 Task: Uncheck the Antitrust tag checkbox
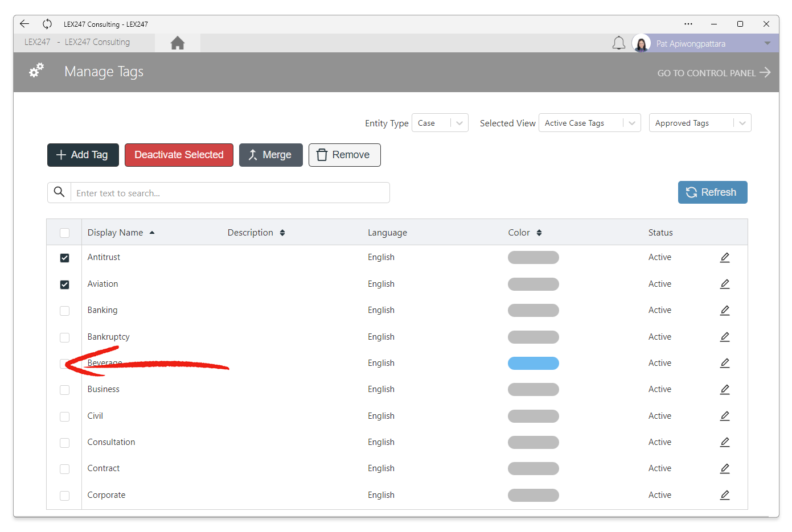pyautogui.click(x=65, y=258)
